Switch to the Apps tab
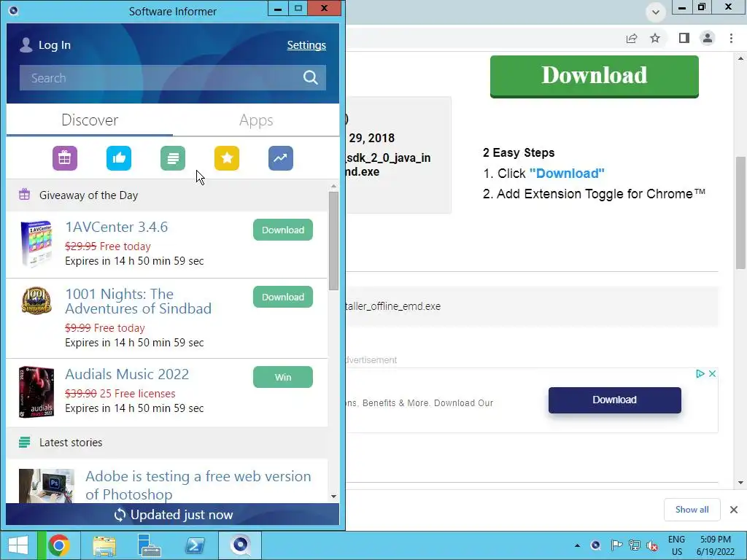The image size is (747, 560). [x=256, y=120]
